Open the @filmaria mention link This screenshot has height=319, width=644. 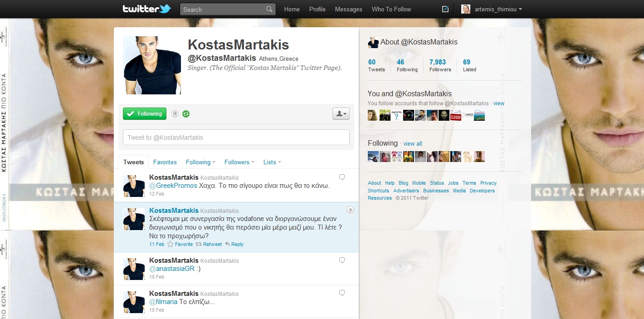pyautogui.click(x=163, y=302)
